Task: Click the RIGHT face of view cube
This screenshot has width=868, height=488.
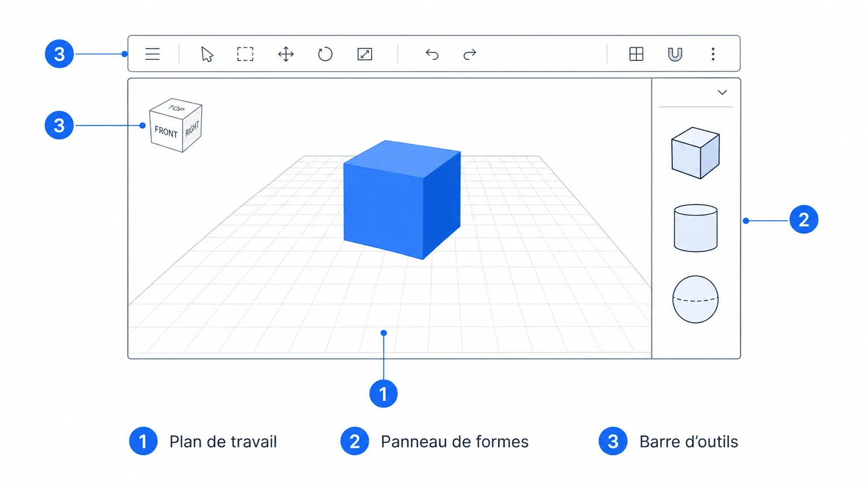Action: [192, 129]
